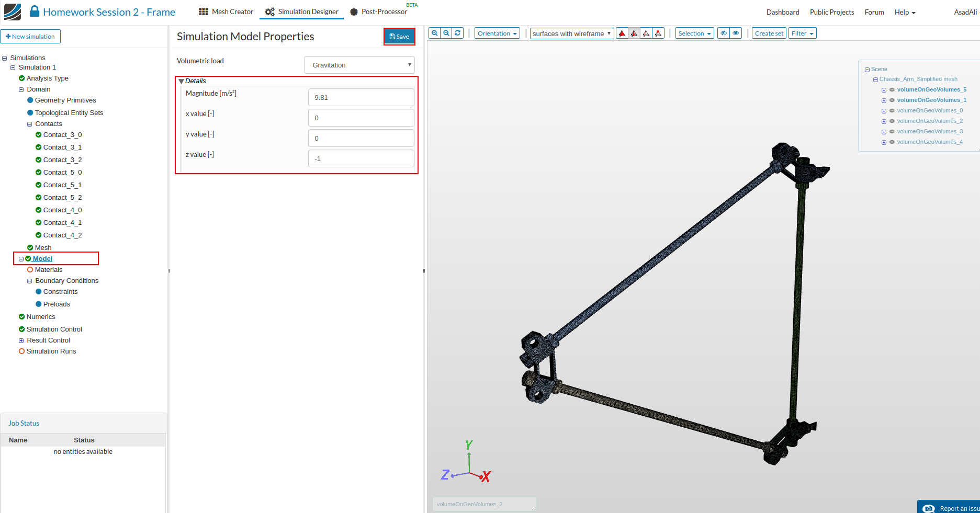
Task: Click the Create set button
Action: point(769,33)
